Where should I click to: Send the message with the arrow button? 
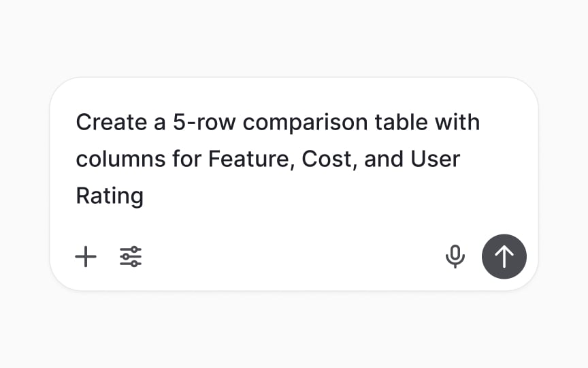tap(504, 257)
